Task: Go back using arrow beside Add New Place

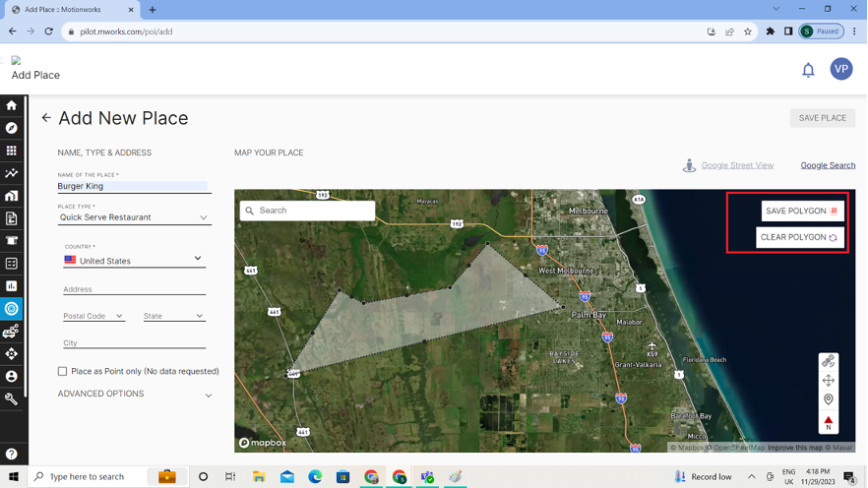Action: coord(46,118)
